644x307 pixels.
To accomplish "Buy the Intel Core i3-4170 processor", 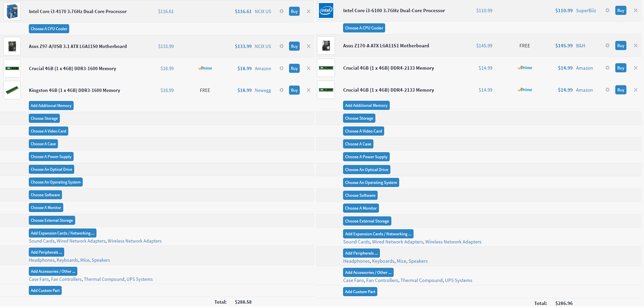I will pyautogui.click(x=294, y=11).
